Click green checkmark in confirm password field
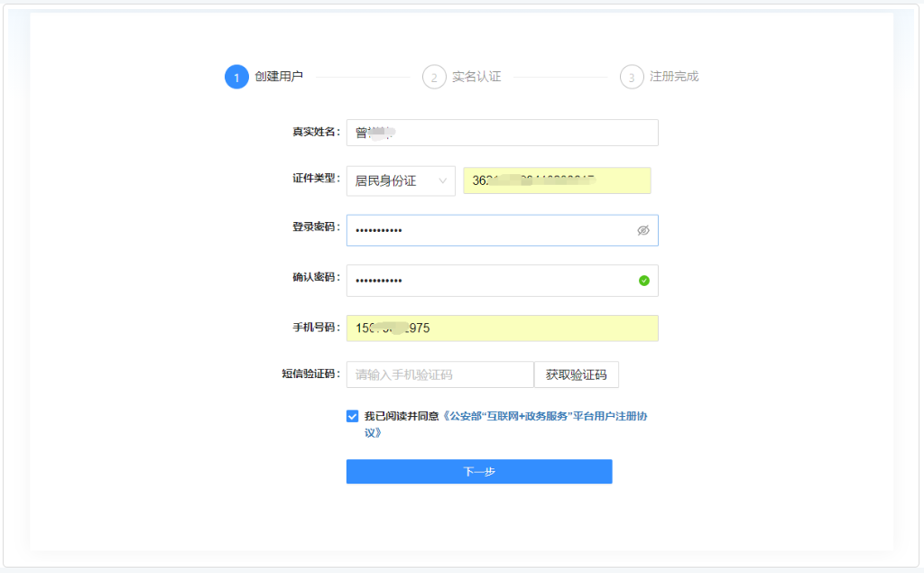 (643, 281)
